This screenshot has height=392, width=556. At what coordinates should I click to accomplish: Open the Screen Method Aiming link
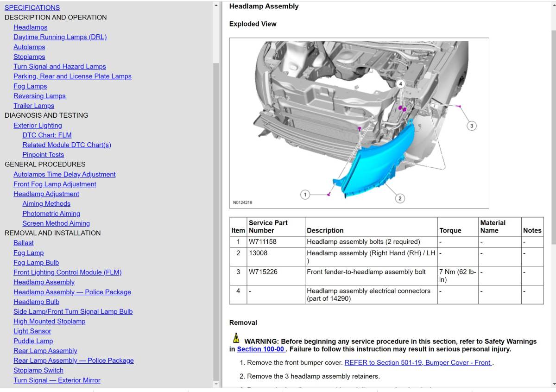[56, 223]
